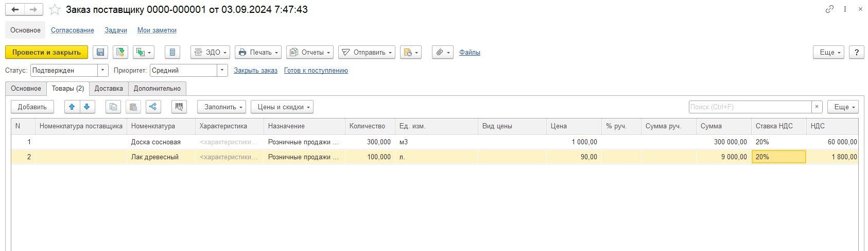
Task: Click into the Поиск search field
Action: [749, 107]
